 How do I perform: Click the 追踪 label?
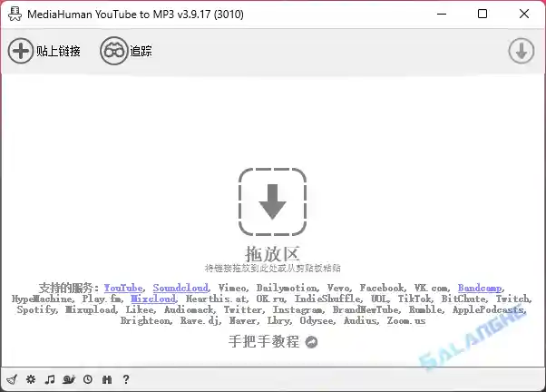click(141, 51)
